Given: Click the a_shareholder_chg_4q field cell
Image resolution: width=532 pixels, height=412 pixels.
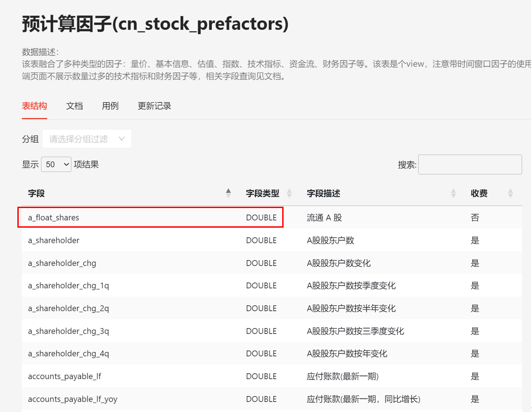Looking at the screenshot, I should tap(68, 354).
